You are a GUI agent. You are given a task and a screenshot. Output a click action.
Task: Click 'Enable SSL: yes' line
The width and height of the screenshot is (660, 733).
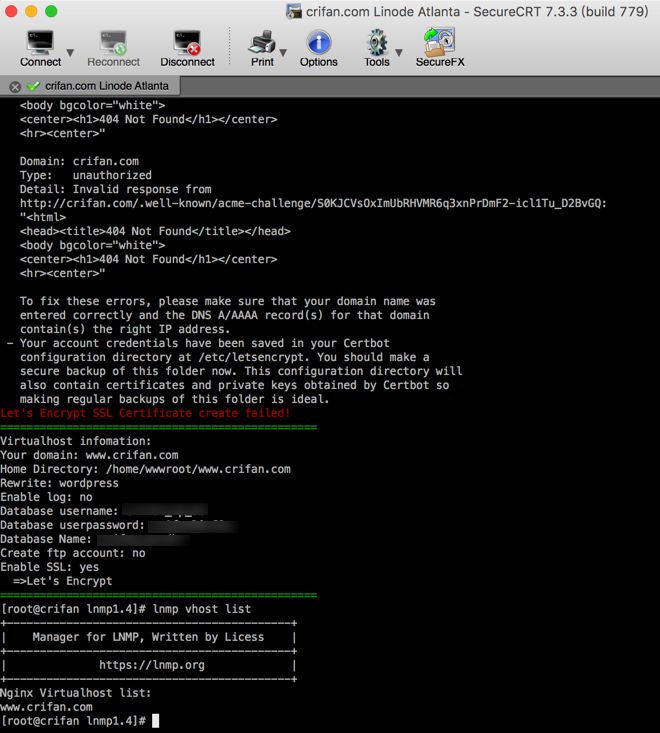[50, 567]
